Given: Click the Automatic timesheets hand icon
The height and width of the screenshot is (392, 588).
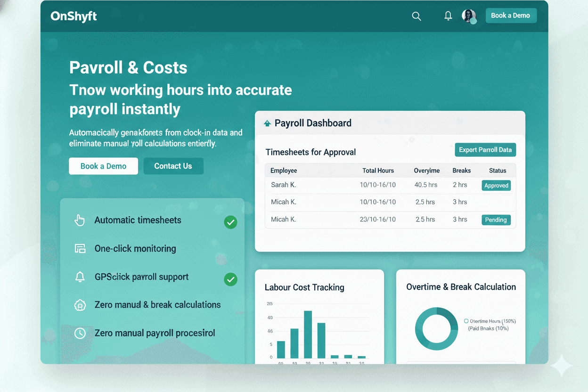Looking at the screenshot, I should click(x=80, y=220).
